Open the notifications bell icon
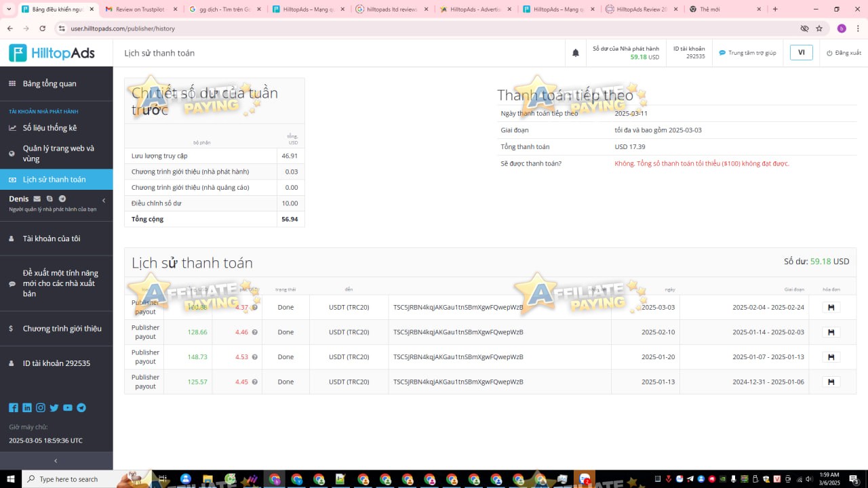868x488 pixels. pos(576,53)
